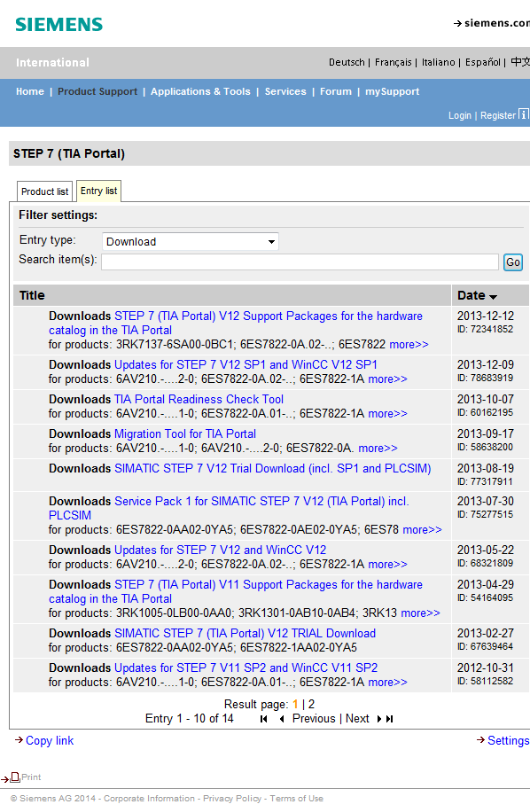Open Updates for STEP 7 V11 SP2 link
Viewport: 530px width, 812px height.
(x=246, y=668)
